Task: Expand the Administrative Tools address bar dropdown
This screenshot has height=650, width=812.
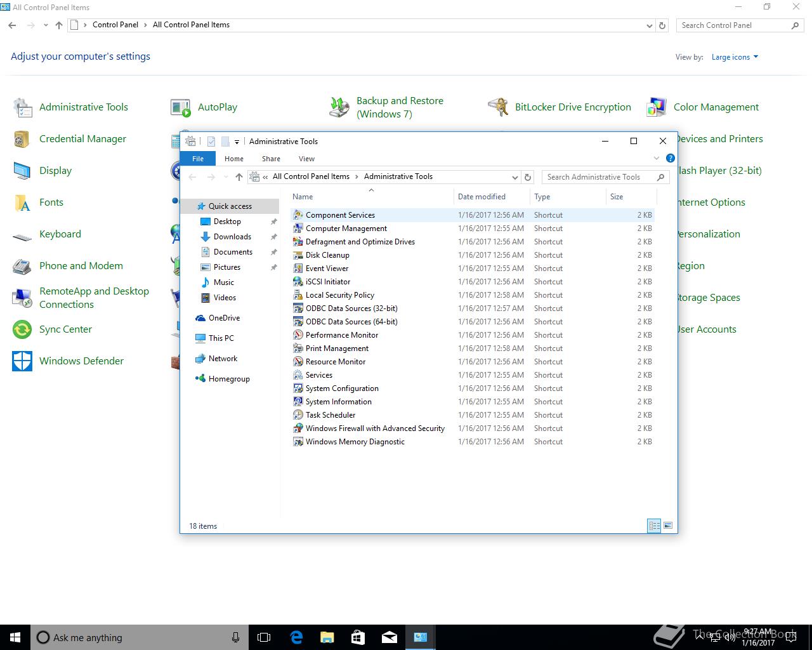Action: point(515,177)
